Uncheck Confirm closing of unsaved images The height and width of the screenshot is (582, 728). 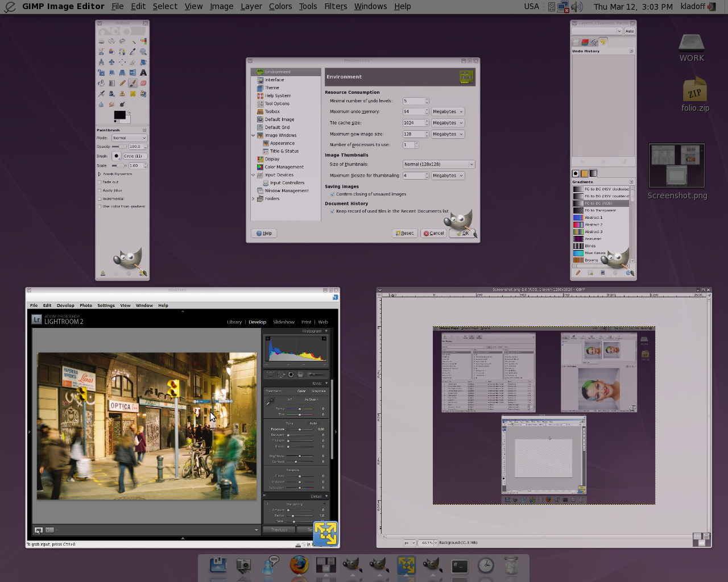coord(333,194)
